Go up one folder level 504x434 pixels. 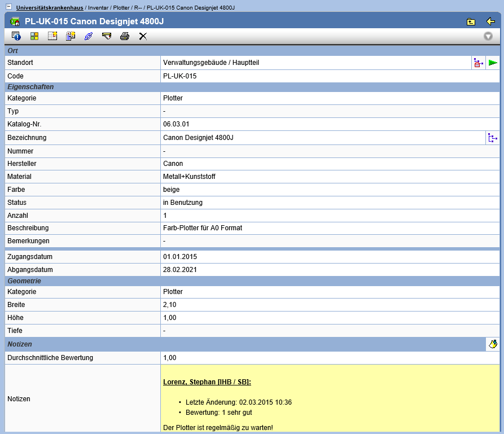click(x=471, y=21)
